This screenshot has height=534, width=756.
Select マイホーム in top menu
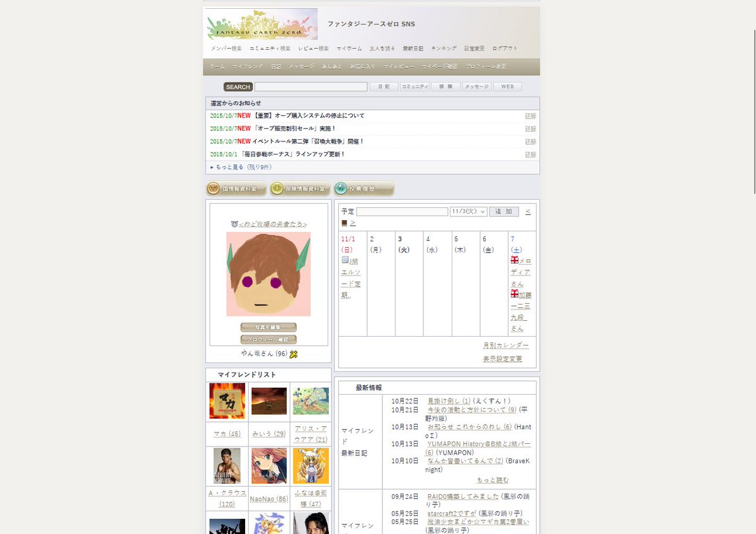coord(349,49)
